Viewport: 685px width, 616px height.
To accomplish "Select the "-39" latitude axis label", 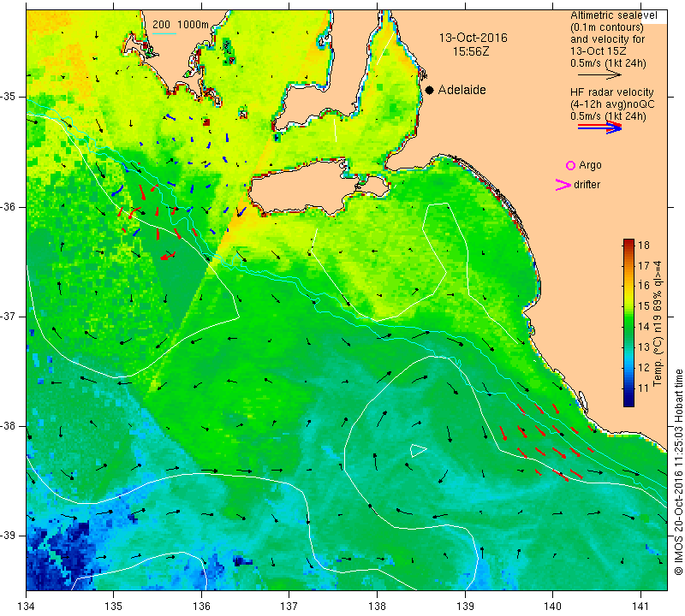I will (8, 536).
